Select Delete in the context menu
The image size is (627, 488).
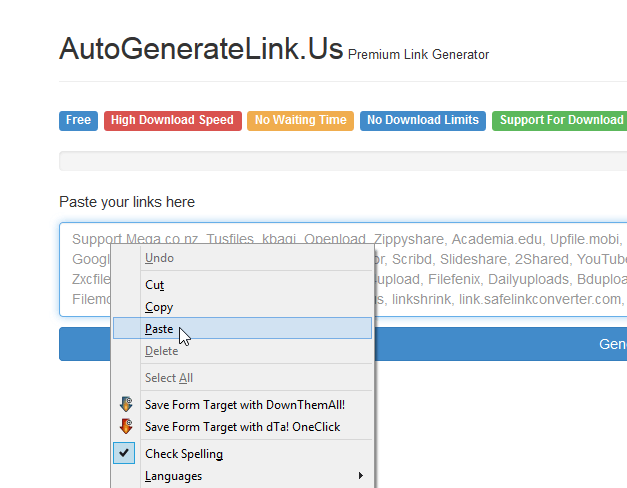(x=242, y=351)
